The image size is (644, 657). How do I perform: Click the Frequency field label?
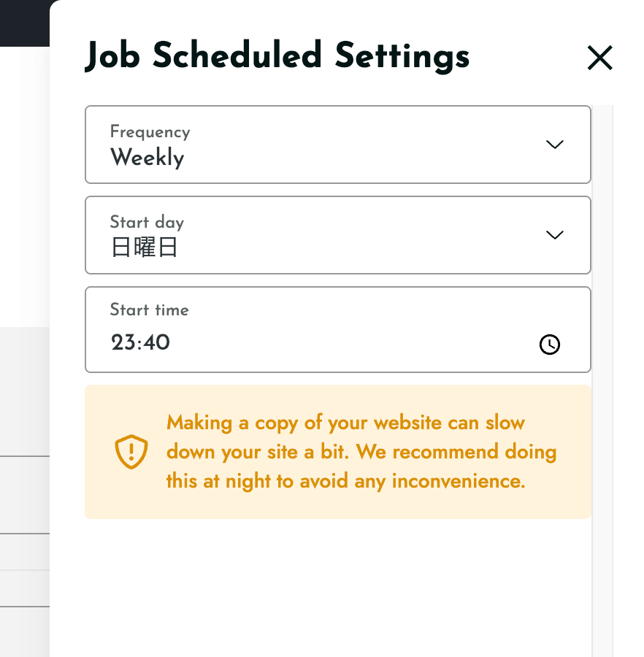click(150, 132)
